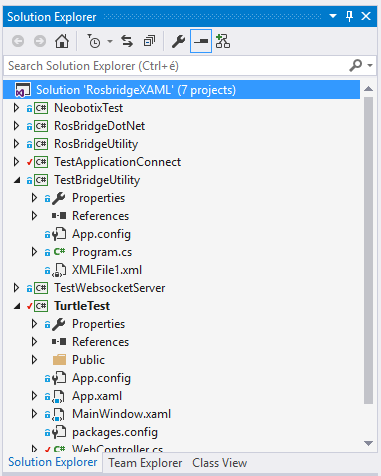This screenshot has width=381, height=476.
Task: Click the packages.config file icon
Action: (59, 432)
